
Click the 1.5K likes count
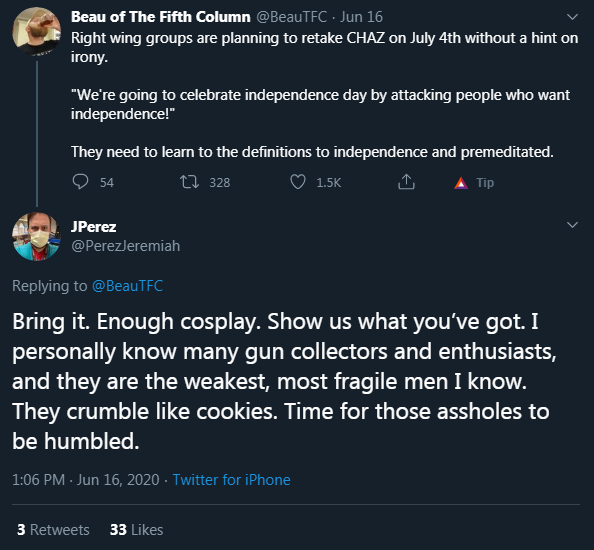click(x=328, y=183)
